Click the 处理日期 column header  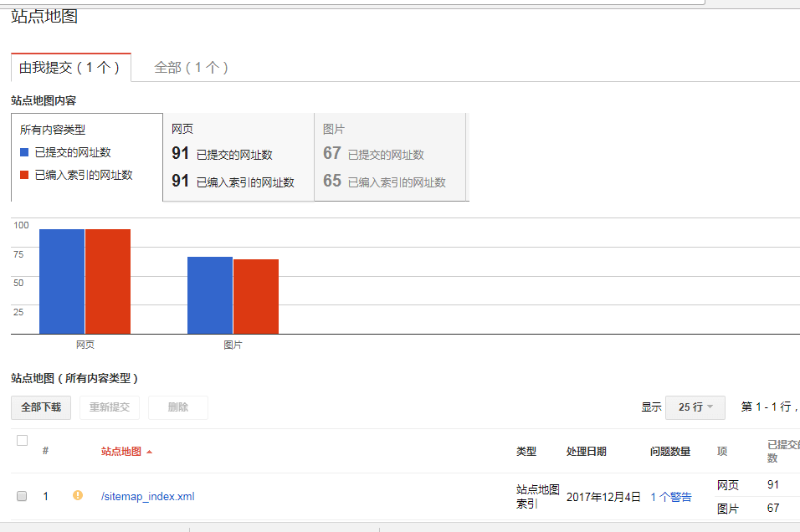pyautogui.click(x=587, y=452)
